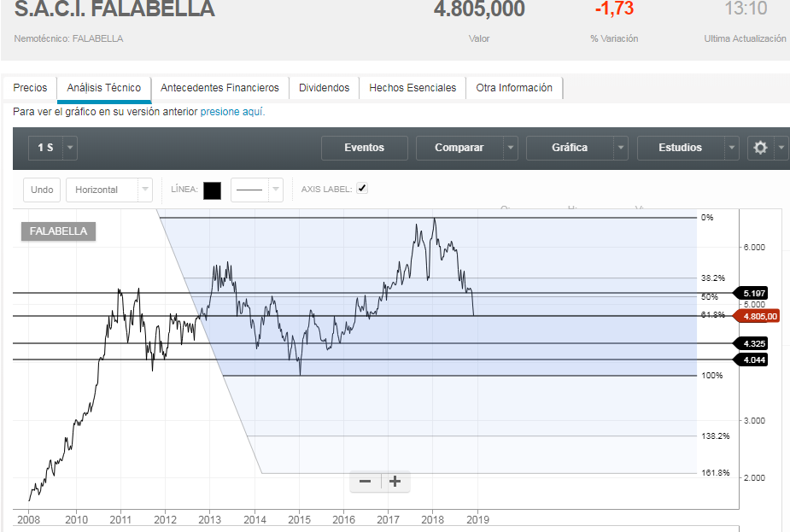Select the Análisis Técnico tab
Image resolution: width=790 pixels, height=532 pixels.
(104, 88)
